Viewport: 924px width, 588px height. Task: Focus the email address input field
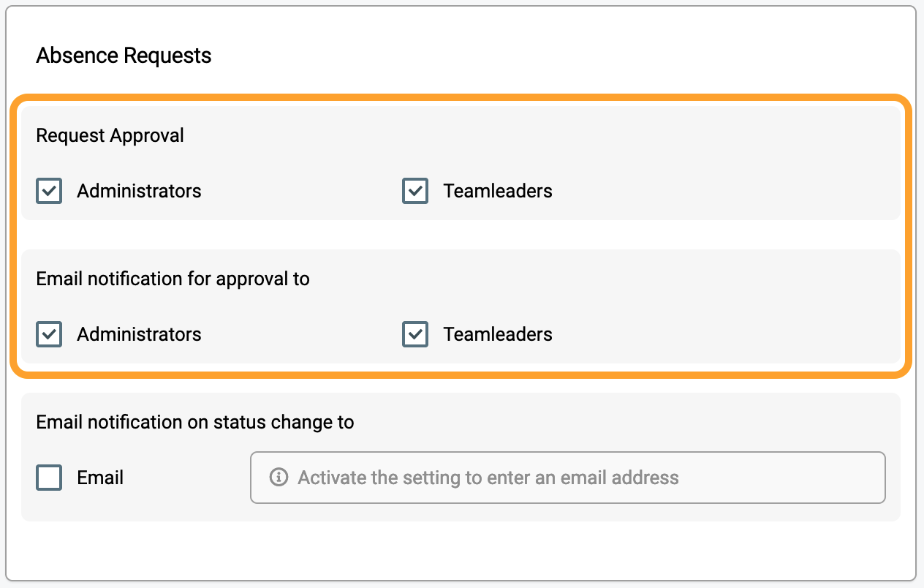567,478
